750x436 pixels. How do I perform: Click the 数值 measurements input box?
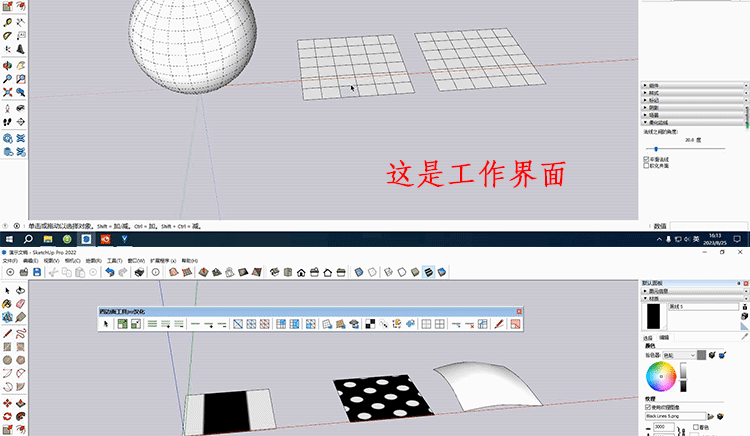coord(708,226)
